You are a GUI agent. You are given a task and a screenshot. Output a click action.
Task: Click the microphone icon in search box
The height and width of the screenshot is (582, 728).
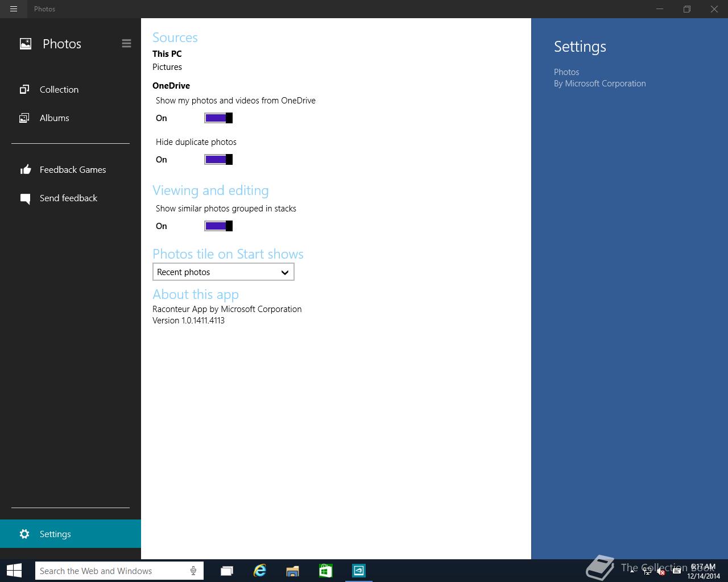coord(193,571)
